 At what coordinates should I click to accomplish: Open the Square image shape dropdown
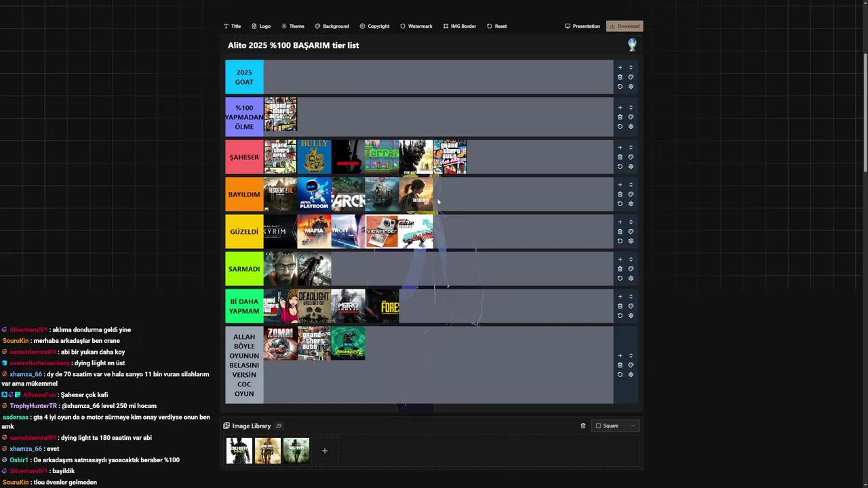(616, 426)
